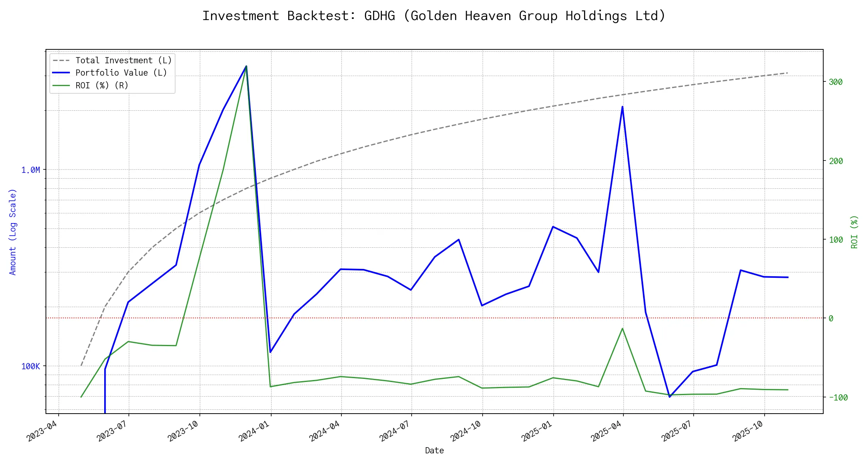Screen dimensions: 868x463
Task: Click the gray dashed line legend sample
Action: tap(61, 61)
